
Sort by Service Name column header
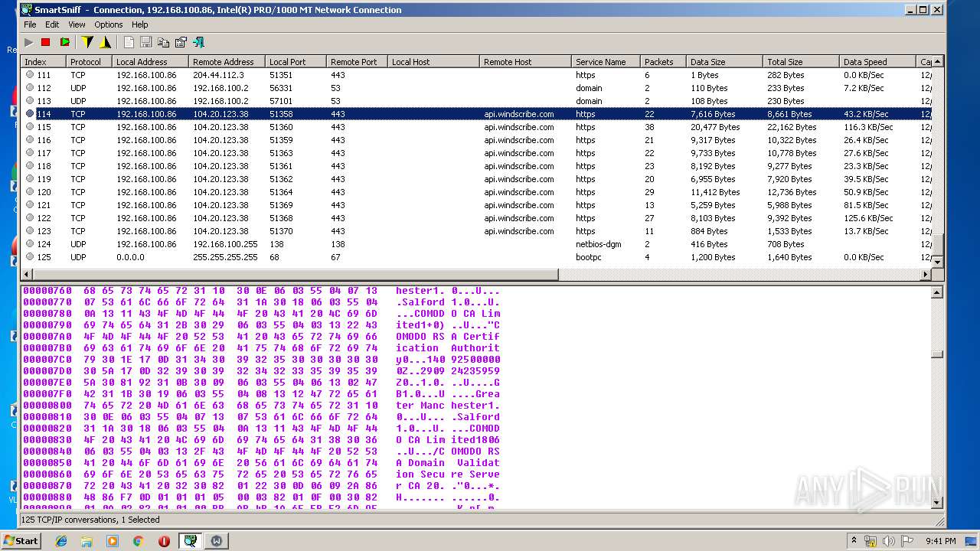[x=606, y=61]
